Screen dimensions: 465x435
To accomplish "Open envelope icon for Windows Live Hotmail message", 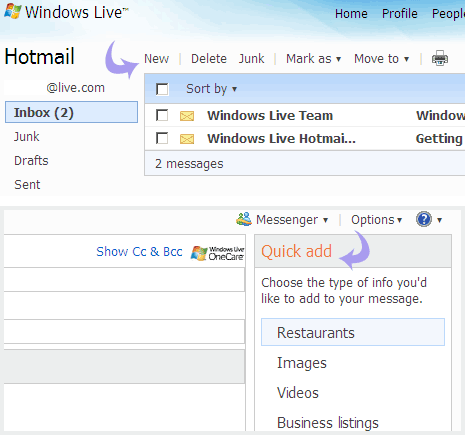I will click(x=187, y=139).
